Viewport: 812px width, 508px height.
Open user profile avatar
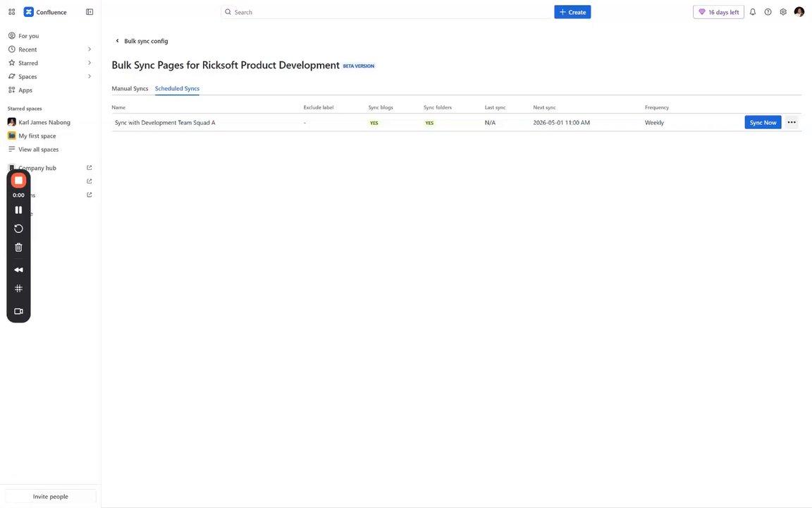pyautogui.click(x=799, y=12)
